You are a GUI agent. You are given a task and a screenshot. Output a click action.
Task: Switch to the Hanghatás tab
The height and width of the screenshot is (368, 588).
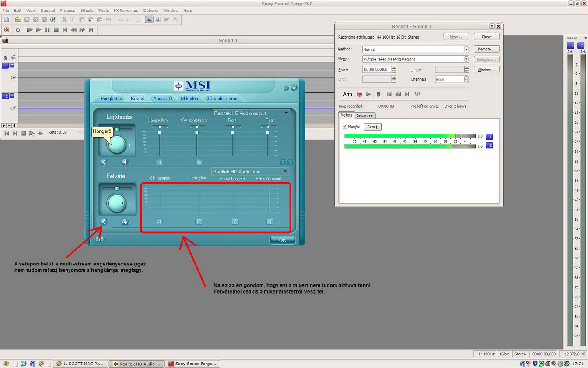[x=111, y=99]
